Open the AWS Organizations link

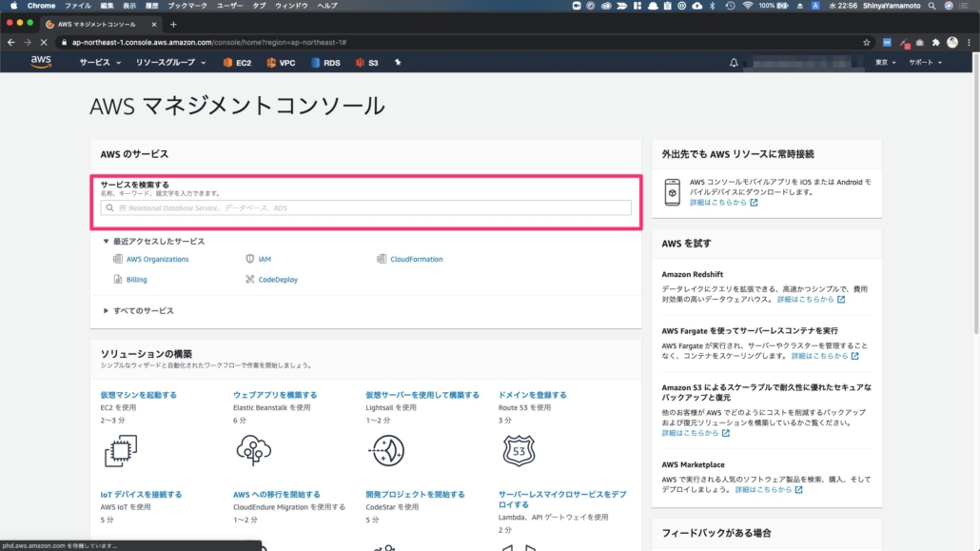[157, 259]
